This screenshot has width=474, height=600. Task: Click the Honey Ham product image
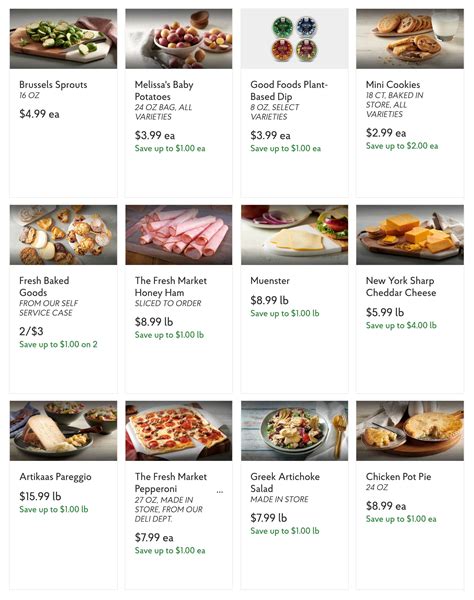pos(179,235)
